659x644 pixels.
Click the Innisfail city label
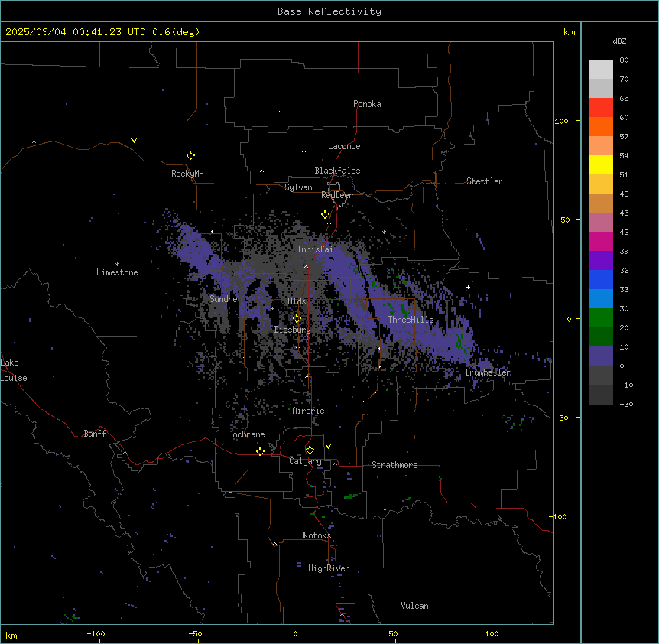(317, 249)
